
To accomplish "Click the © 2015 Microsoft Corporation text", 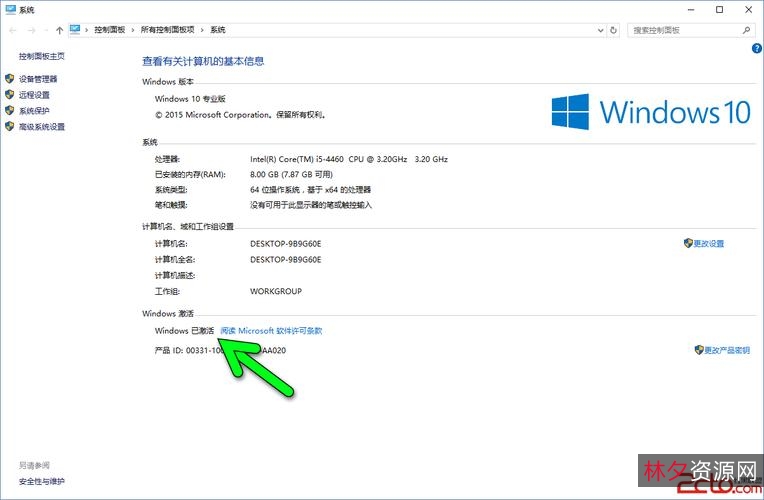I will click(240, 115).
